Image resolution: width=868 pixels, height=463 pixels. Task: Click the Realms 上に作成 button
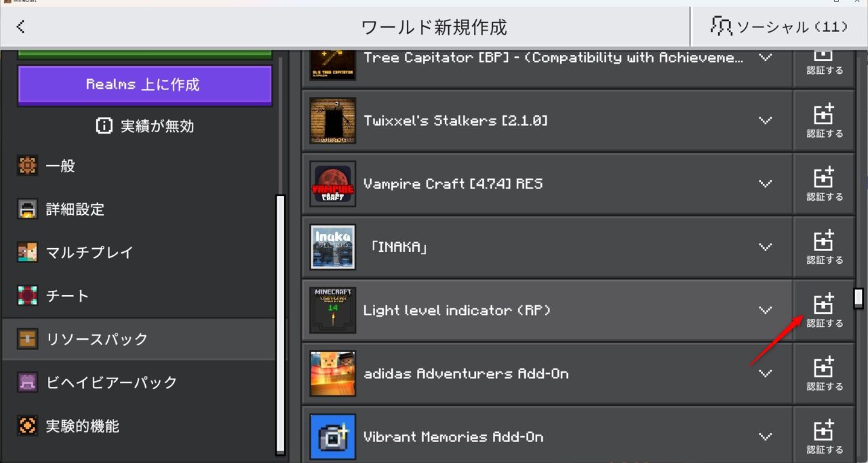(x=144, y=85)
